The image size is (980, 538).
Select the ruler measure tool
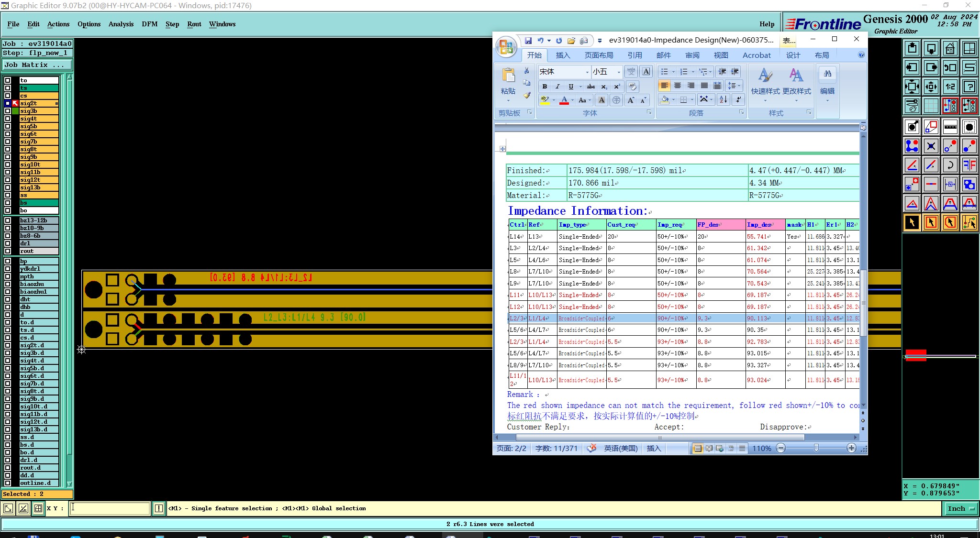coord(950,127)
